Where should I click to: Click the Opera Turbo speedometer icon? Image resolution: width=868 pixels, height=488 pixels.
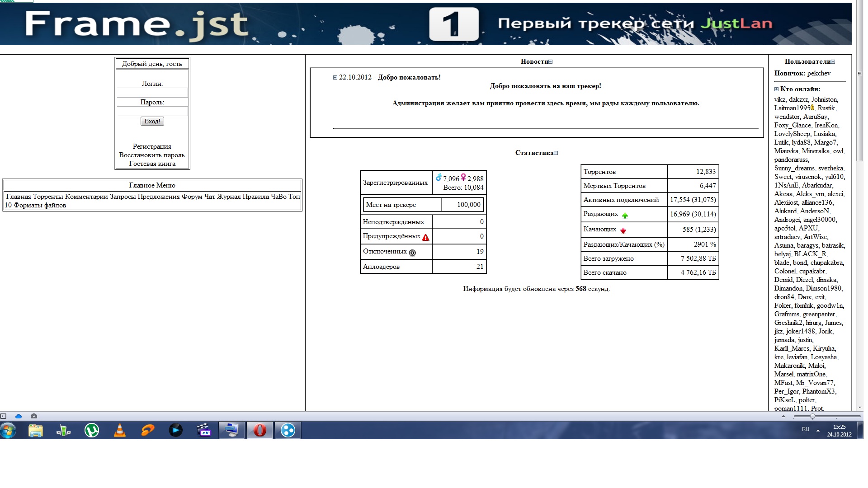(34, 416)
